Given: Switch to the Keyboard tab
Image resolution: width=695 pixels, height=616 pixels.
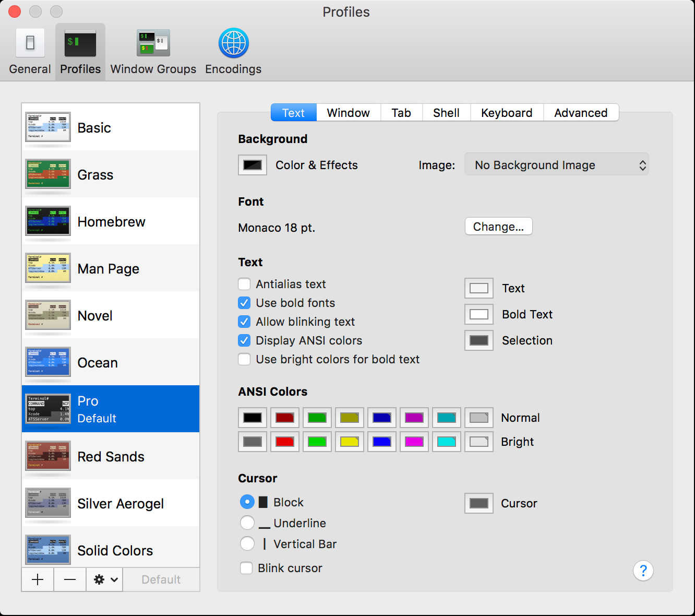Looking at the screenshot, I should [x=506, y=113].
